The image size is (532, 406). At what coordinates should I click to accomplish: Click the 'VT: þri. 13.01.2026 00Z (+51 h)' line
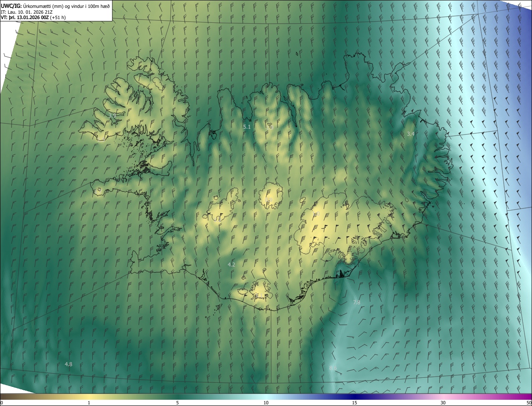(x=33, y=17)
